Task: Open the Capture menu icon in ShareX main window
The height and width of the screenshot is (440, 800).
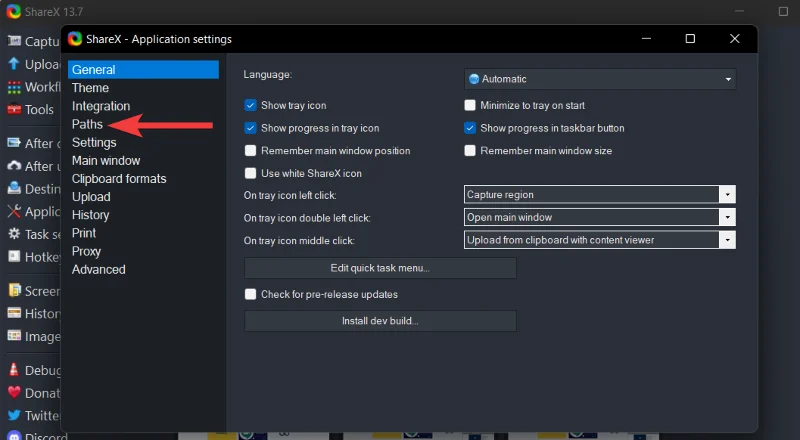Action: 14,41
